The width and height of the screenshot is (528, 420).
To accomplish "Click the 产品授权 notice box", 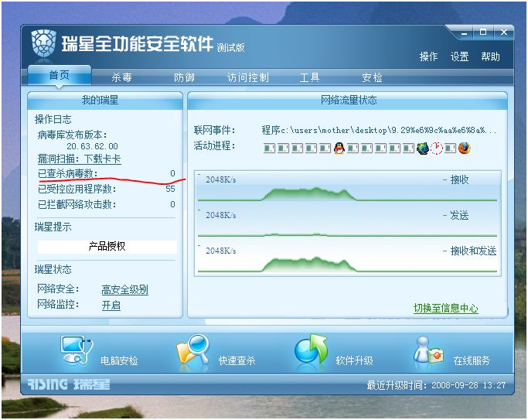I will pos(107,247).
